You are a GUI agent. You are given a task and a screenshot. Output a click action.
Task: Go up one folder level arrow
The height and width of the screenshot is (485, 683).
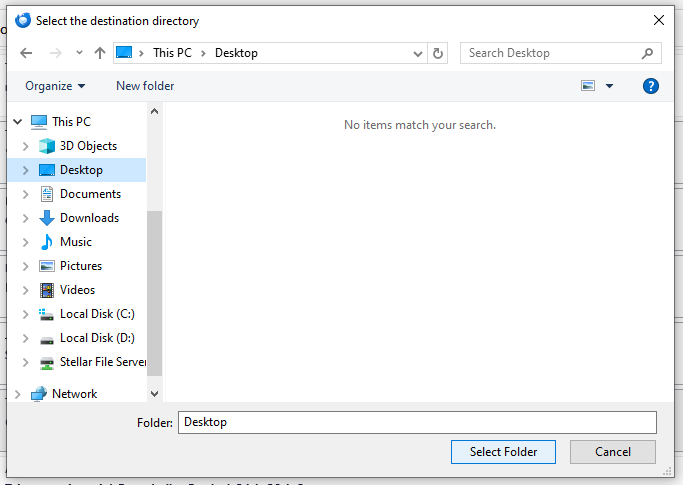(100, 53)
